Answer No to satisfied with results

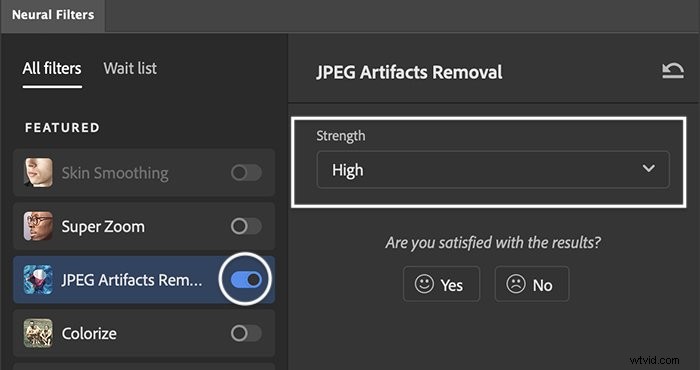(x=532, y=284)
